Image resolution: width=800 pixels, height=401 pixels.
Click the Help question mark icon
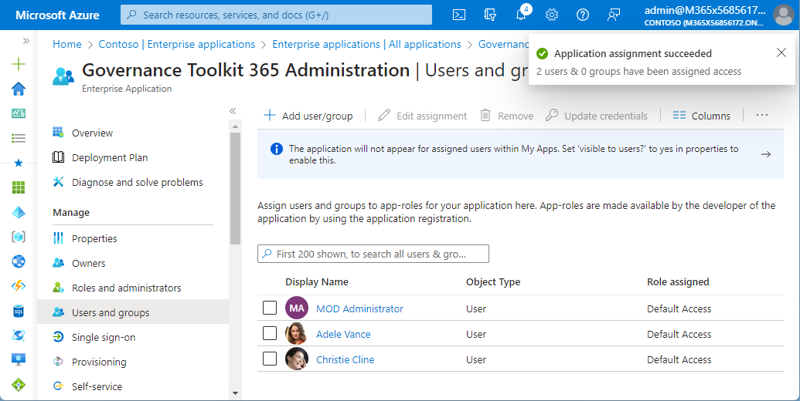pyautogui.click(x=583, y=15)
